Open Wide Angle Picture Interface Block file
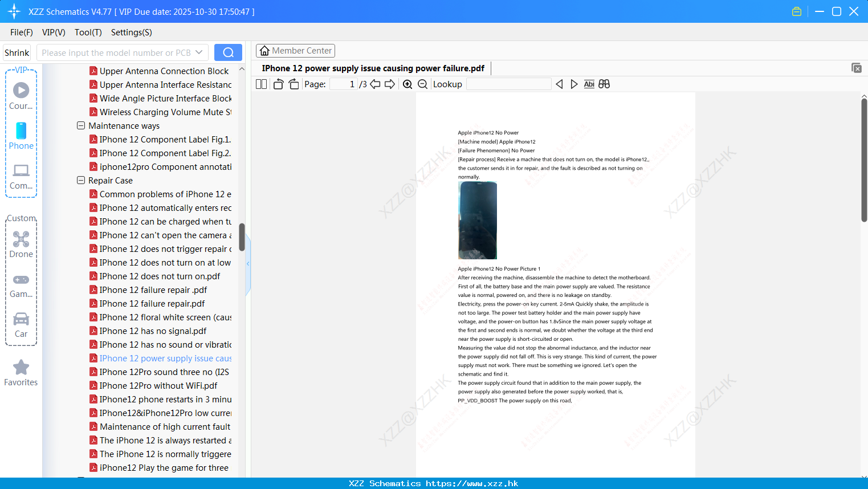 click(161, 98)
